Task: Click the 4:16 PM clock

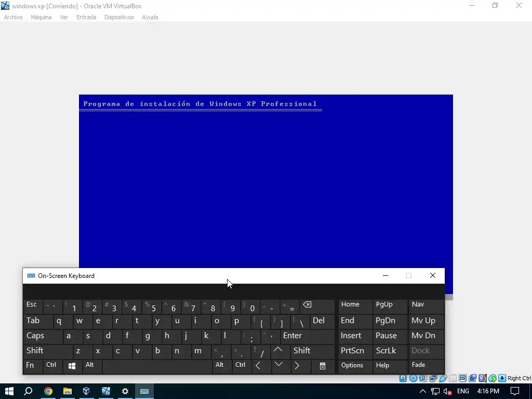Action: [x=488, y=391]
